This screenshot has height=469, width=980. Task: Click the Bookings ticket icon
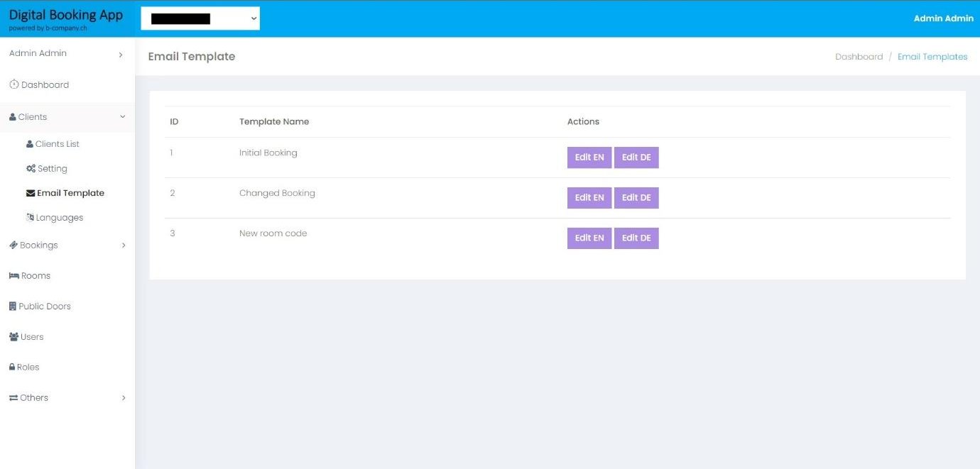13,245
